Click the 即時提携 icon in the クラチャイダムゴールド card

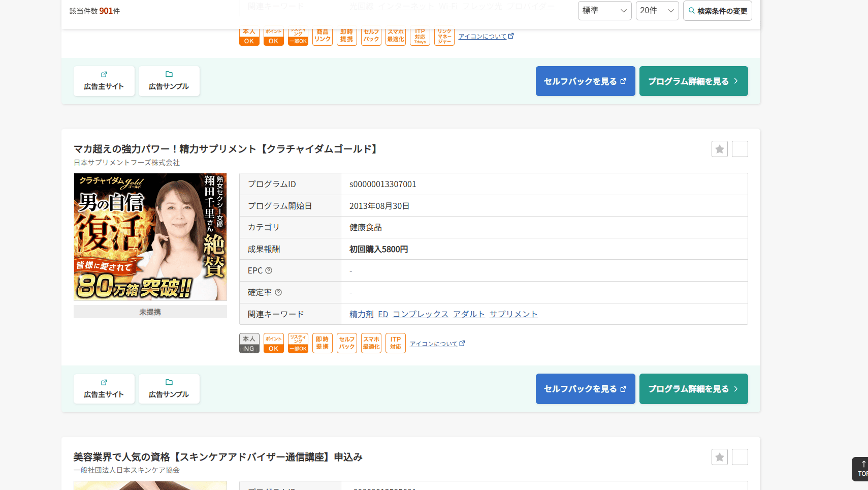point(323,343)
